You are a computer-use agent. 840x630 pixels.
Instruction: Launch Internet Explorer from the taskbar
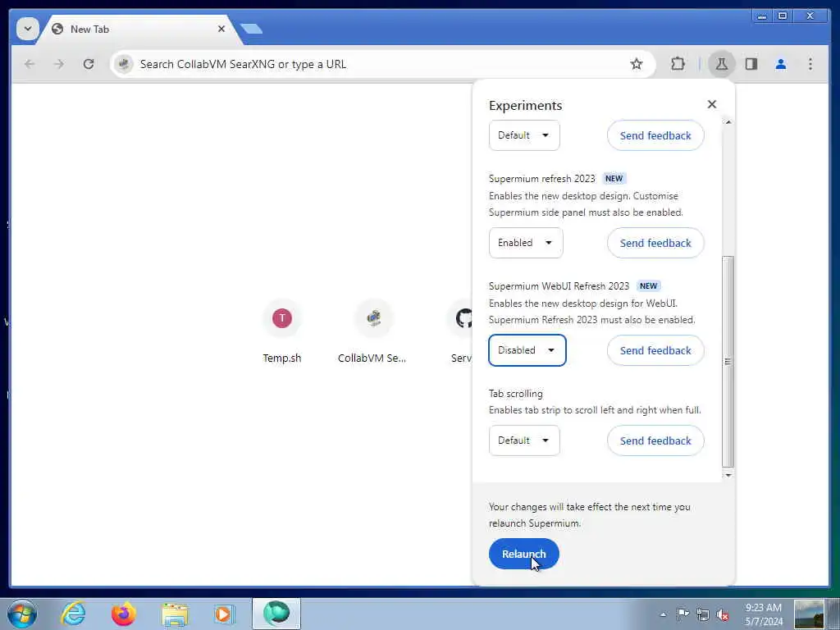(73, 614)
